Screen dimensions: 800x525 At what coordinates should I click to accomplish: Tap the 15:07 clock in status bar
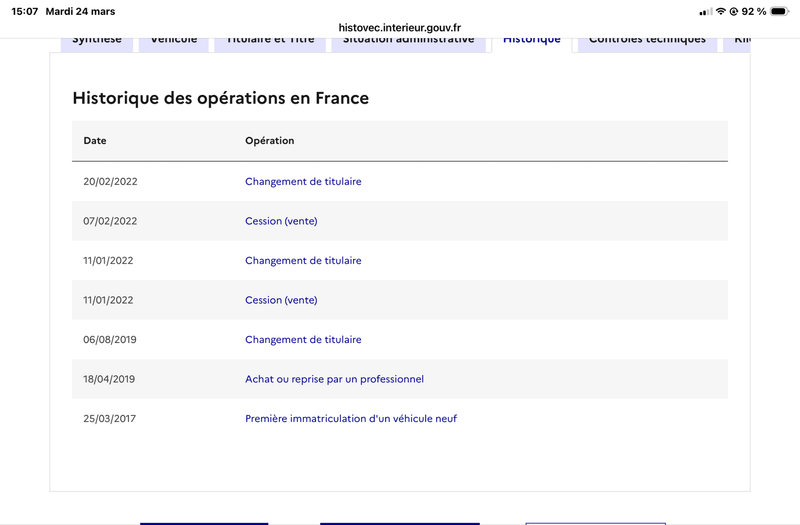pos(24,11)
